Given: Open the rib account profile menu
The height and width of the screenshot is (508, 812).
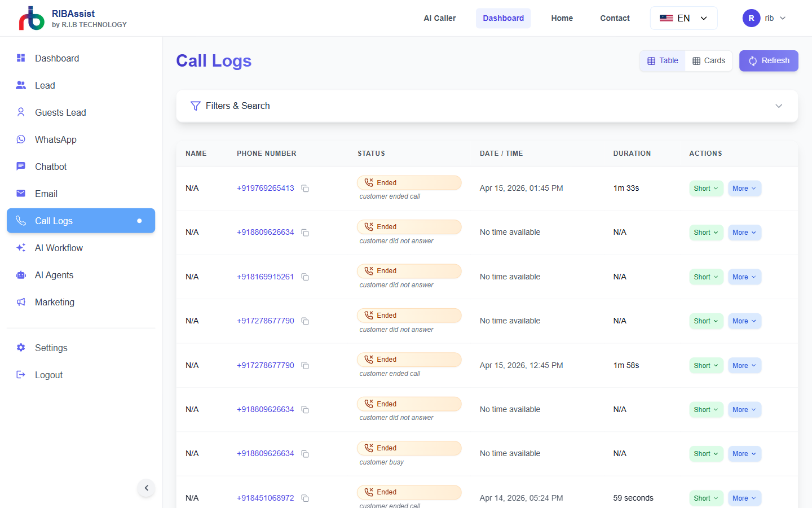Looking at the screenshot, I should click(764, 17).
